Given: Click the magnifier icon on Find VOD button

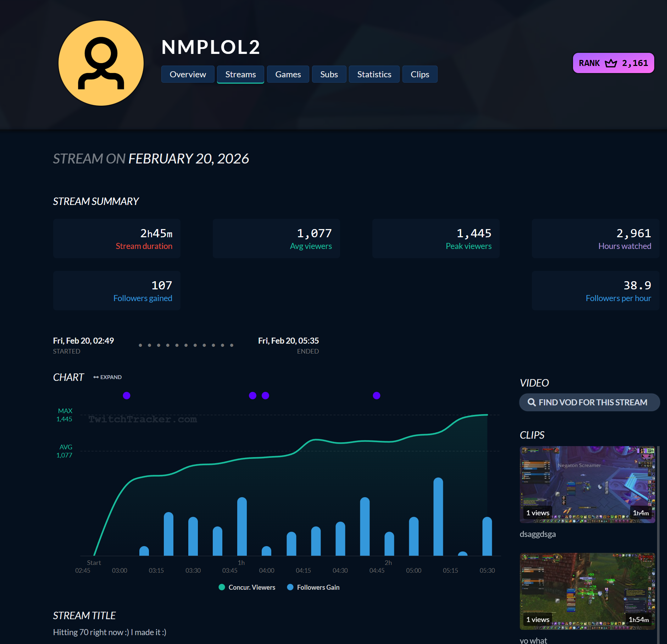Looking at the screenshot, I should (x=532, y=402).
